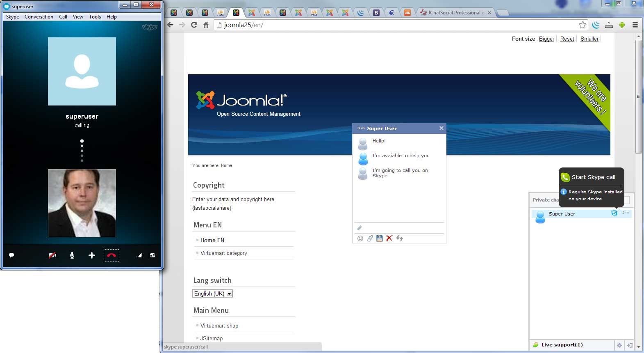644x353 pixels.
Task: Close the JChatSocial Professional tab
Action: pos(489,13)
